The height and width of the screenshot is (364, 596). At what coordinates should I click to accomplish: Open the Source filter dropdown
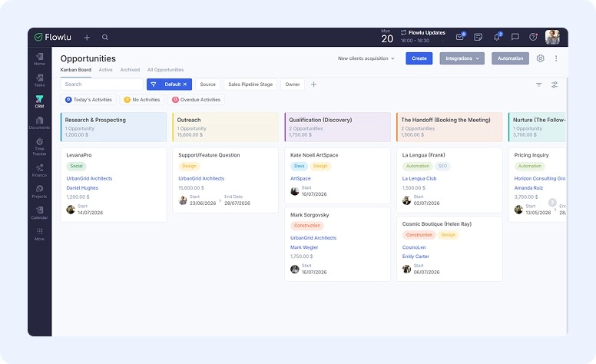(x=207, y=84)
